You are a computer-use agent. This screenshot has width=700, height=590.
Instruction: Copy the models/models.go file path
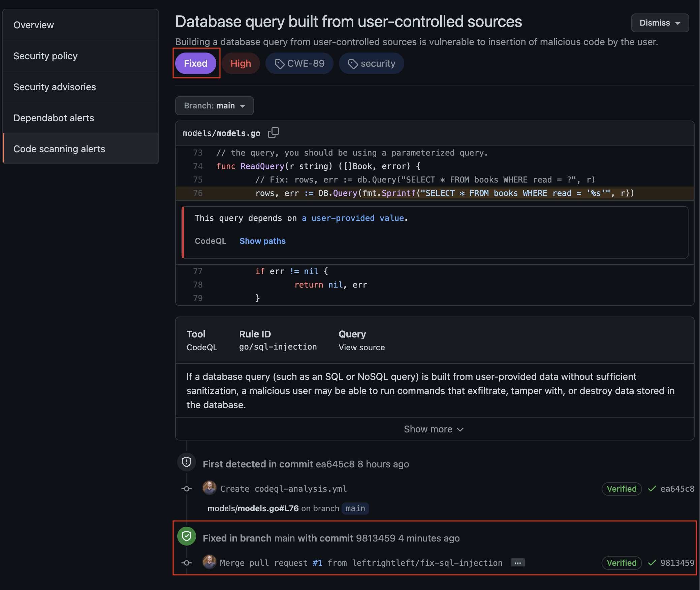click(x=273, y=133)
